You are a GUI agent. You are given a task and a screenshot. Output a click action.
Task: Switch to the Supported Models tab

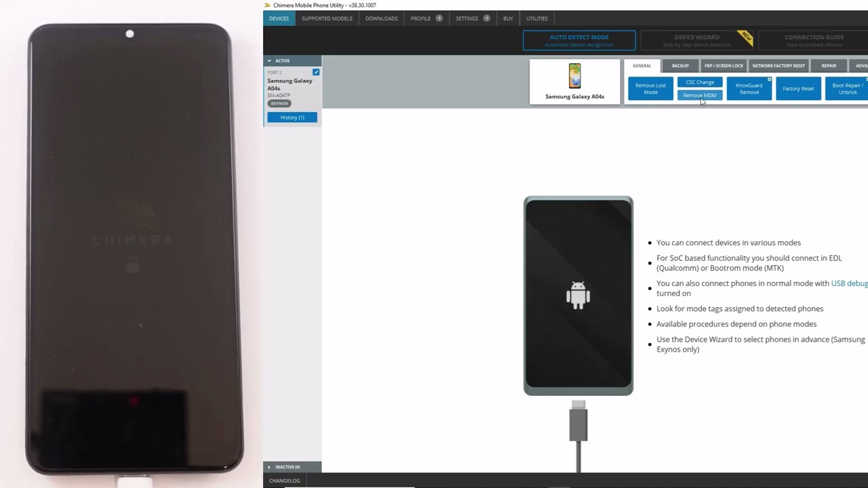327,18
